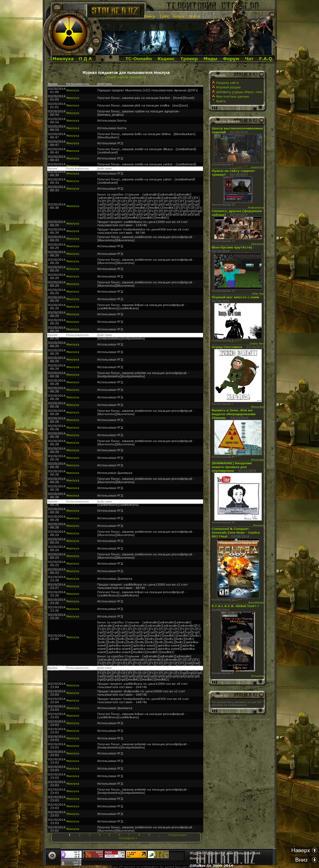Expand the Игровой раздел sidebar section
Screen dimensions: 319x868
228,87
